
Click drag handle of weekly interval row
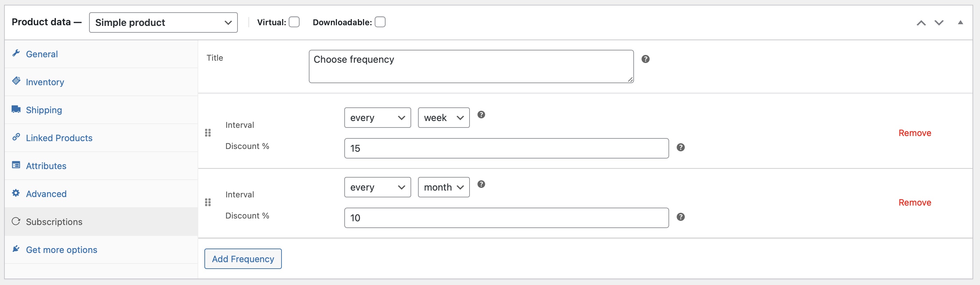[x=208, y=133]
